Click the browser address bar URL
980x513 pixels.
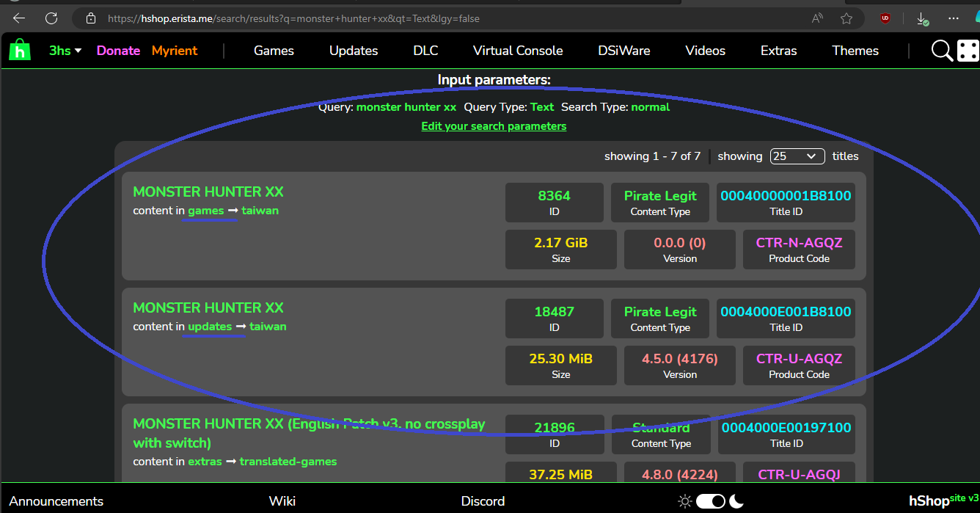click(293, 18)
